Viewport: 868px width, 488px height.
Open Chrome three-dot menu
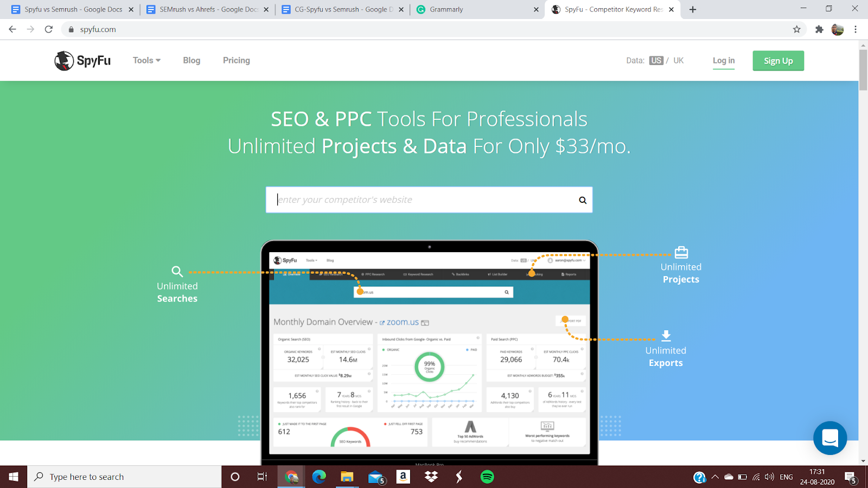(x=856, y=29)
